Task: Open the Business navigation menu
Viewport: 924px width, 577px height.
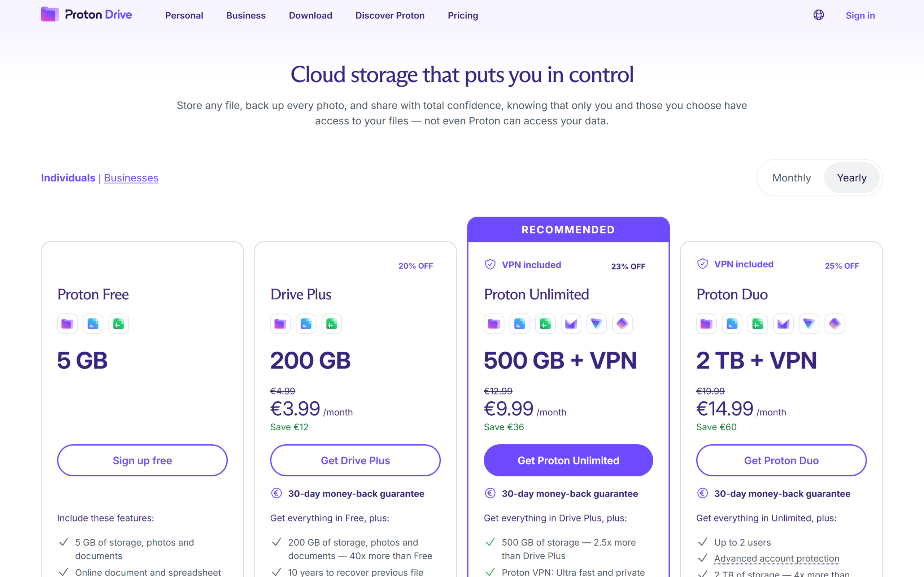Action: click(x=246, y=15)
